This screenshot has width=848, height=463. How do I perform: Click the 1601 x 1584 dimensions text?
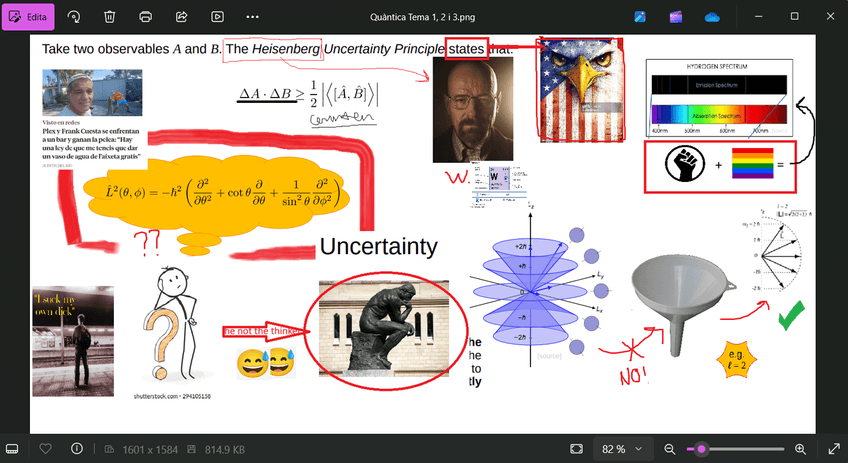(150, 449)
